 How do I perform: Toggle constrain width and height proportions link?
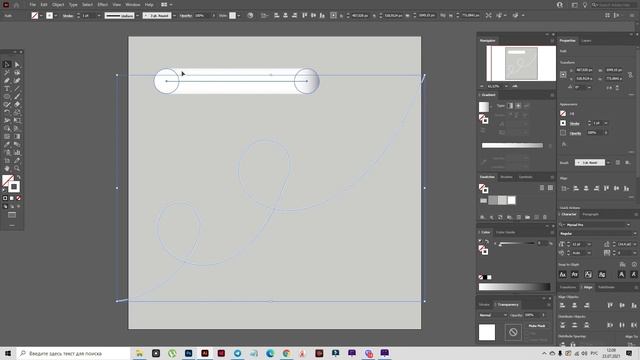pyautogui.click(x=631, y=74)
